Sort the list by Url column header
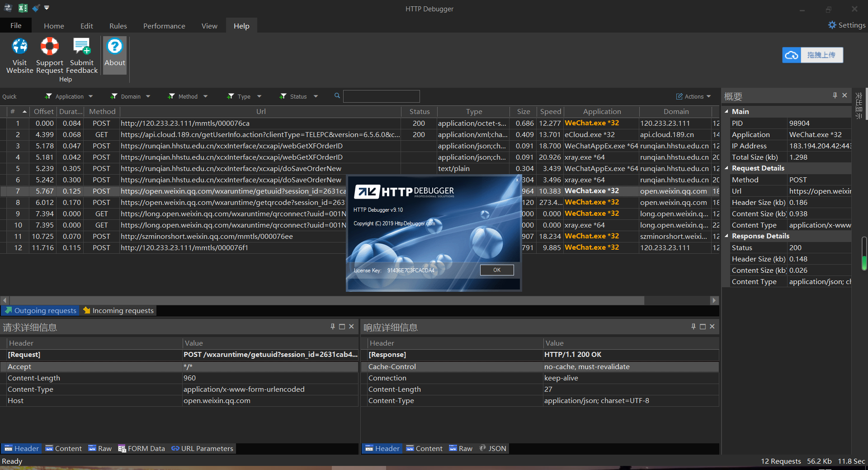This screenshot has width=868, height=470. pos(261,111)
